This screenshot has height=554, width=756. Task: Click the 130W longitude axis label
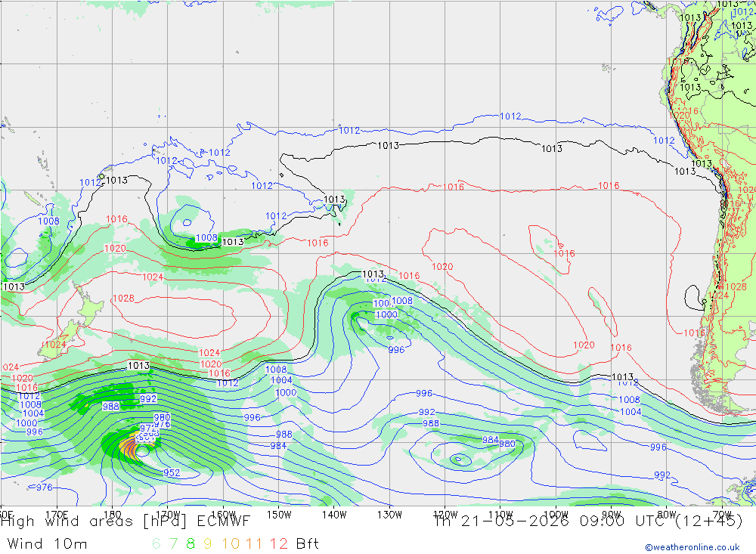pos(389,515)
